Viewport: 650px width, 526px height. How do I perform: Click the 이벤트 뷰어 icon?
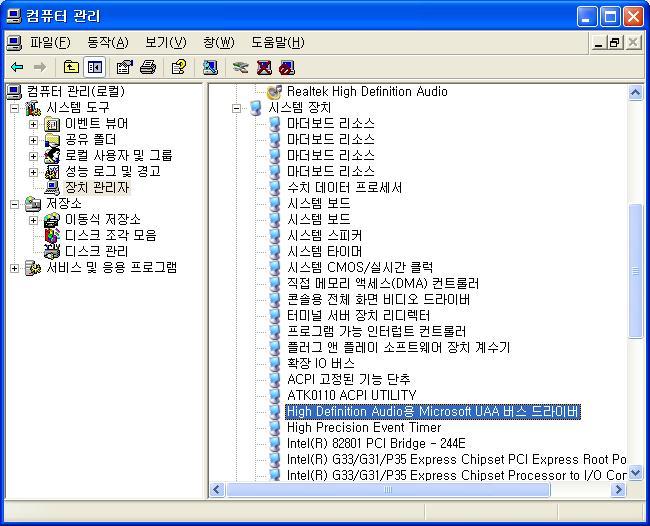tap(52, 124)
